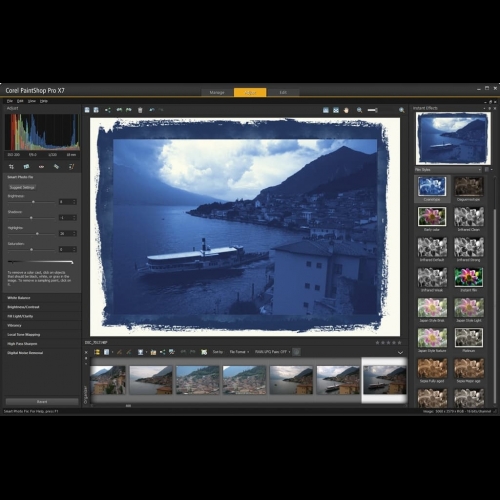Click the Reset button in Adjust panel
Viewport: 500px width, 500px height.
[42, 402]
